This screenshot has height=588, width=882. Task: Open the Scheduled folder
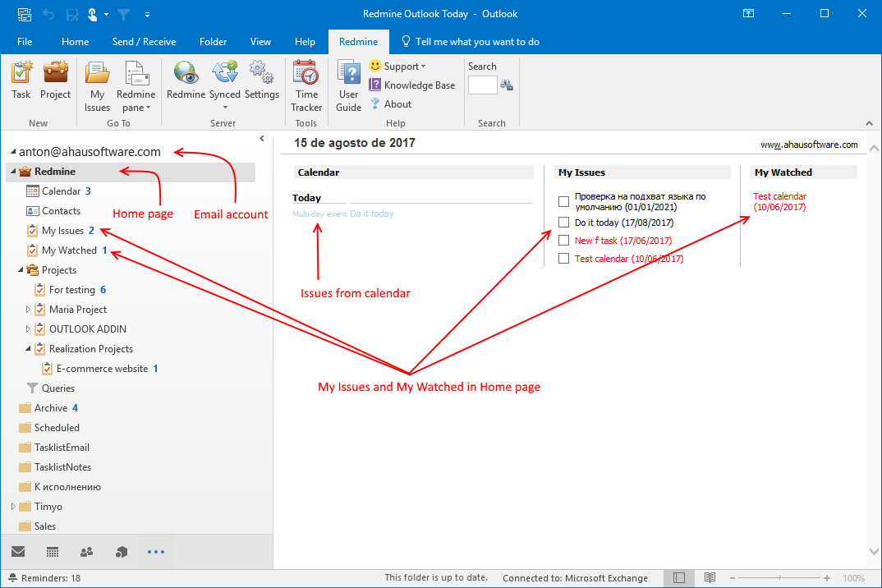(x=49, y=428)
